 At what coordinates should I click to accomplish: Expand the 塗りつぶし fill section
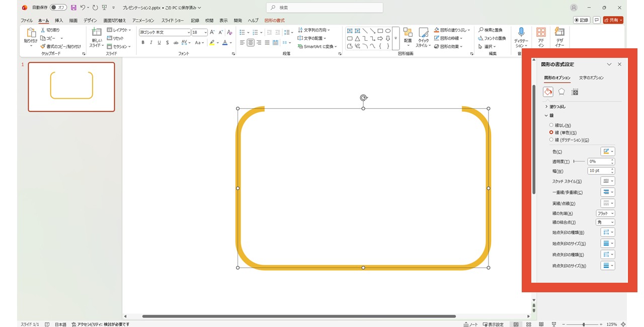pyautogui.click(x=557, y=107)
